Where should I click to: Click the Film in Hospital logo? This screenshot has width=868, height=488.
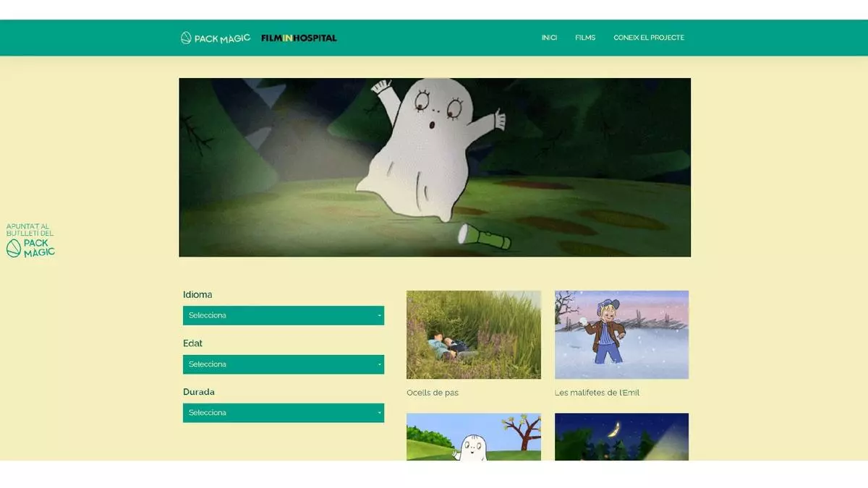click(x=299, y=38)
